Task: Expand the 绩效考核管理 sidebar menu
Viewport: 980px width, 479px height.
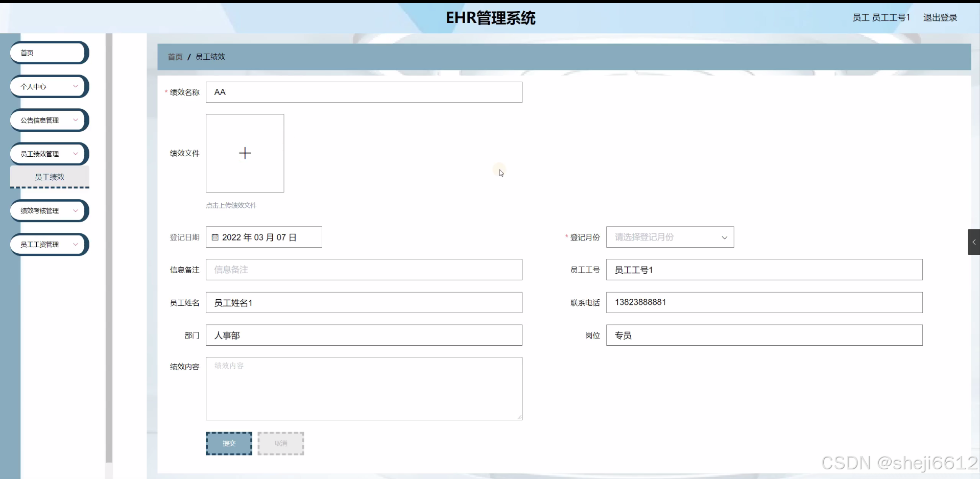Action: 49,210
